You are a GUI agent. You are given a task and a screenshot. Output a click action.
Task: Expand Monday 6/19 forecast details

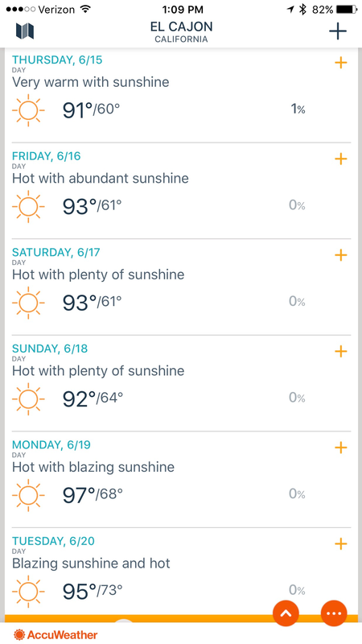(340, 448)
